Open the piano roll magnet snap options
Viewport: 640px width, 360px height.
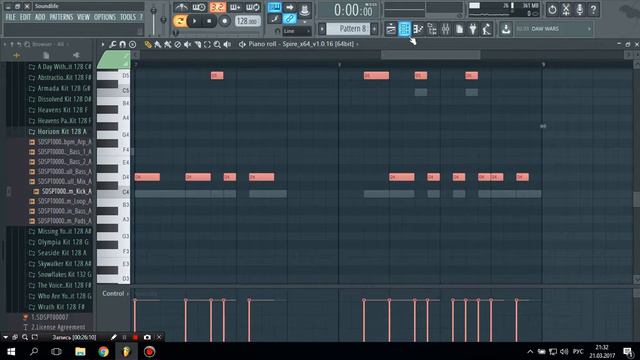[122, 44]
